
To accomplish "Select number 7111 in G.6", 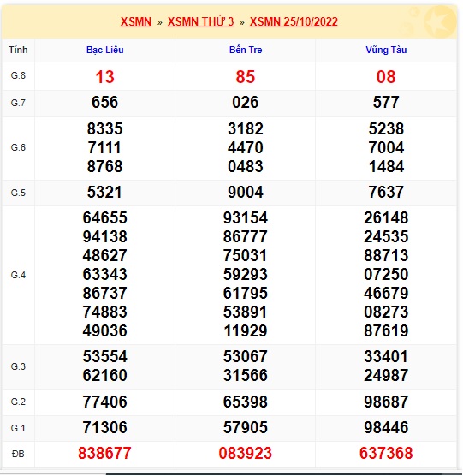I will [x=105, y=147].
